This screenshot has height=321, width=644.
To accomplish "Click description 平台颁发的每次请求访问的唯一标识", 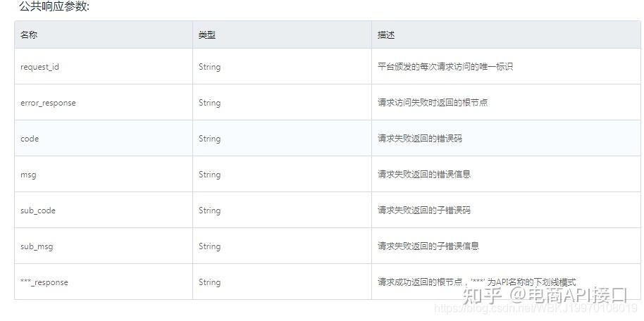I will (x=445, y=67).
